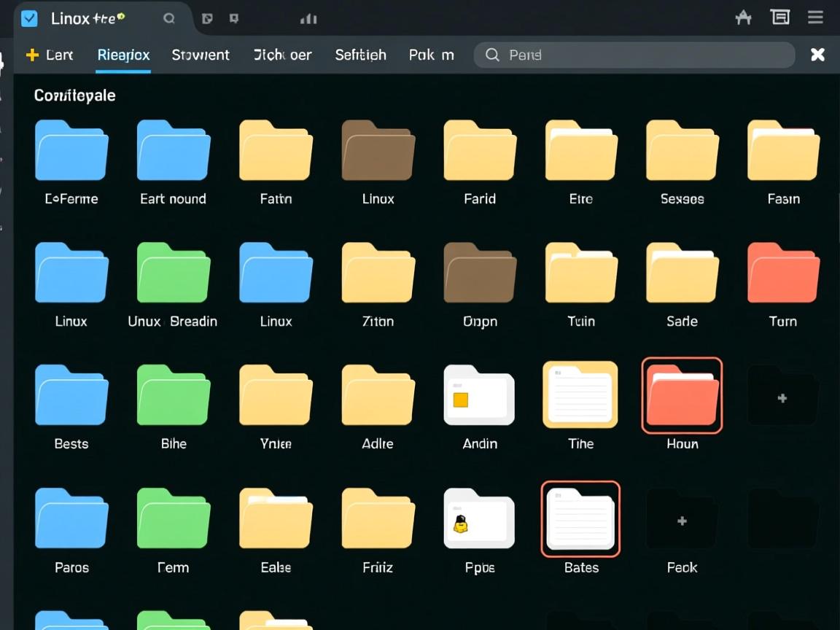Image resolution: width=840 pixels, height=630 pixels.
Task: Click the Feok item with plus symbol
Action: (681, 519)
